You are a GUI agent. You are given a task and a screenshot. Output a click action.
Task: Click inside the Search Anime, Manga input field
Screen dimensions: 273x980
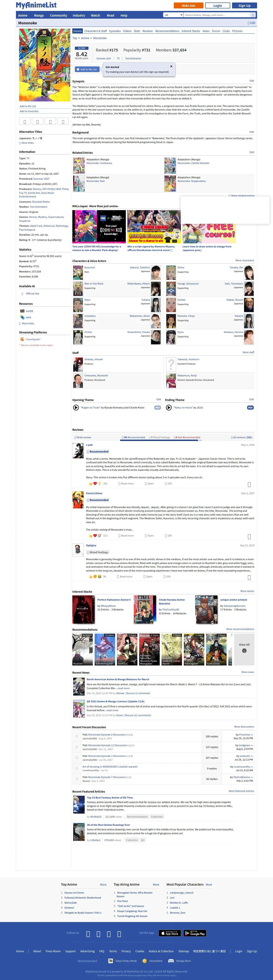(217, 15)
